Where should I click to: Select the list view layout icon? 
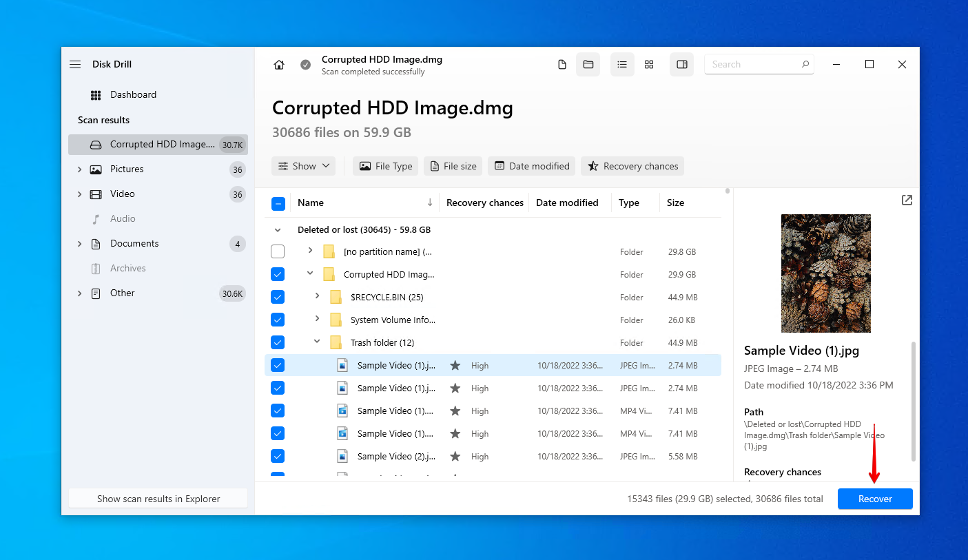coord(622,65)
